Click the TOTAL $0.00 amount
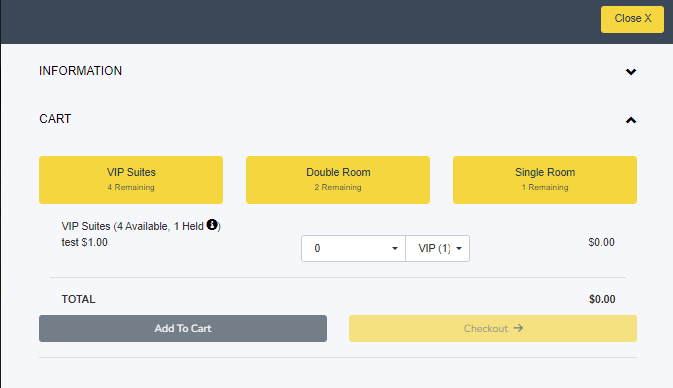 (602, 299)
